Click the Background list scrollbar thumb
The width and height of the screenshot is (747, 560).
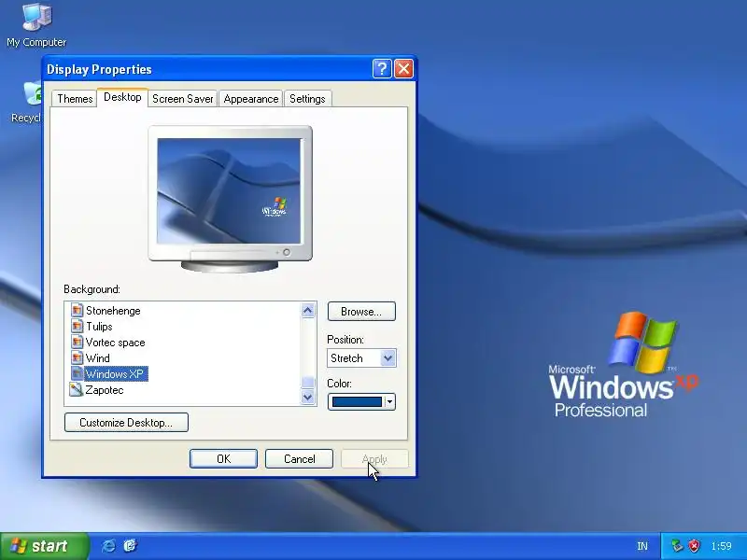pos(308,382)
